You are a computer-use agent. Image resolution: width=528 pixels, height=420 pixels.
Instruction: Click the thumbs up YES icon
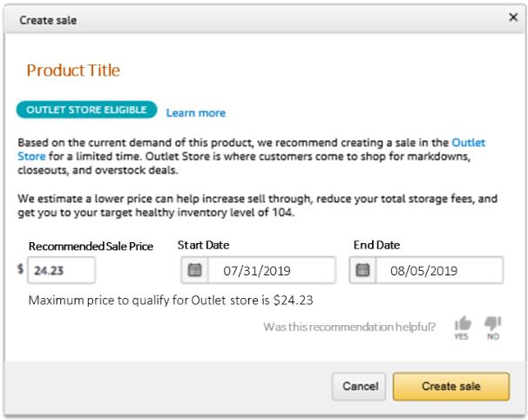(x=462, y=325)
